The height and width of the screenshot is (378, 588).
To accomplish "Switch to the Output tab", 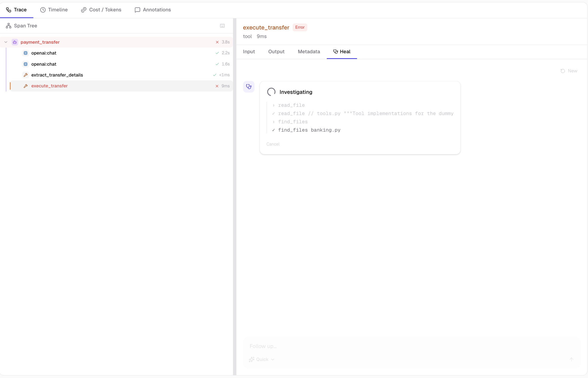I will pos(276,52).
